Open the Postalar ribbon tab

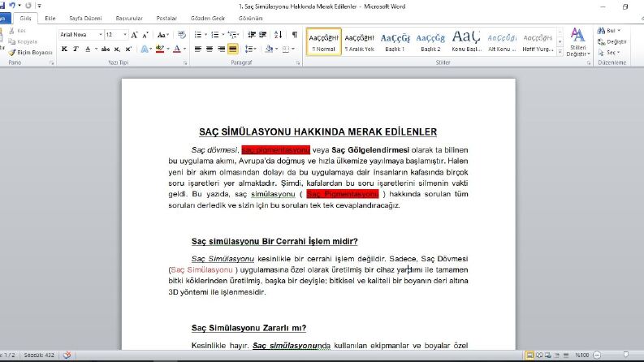pyautogui.click(x=166, y=19)
